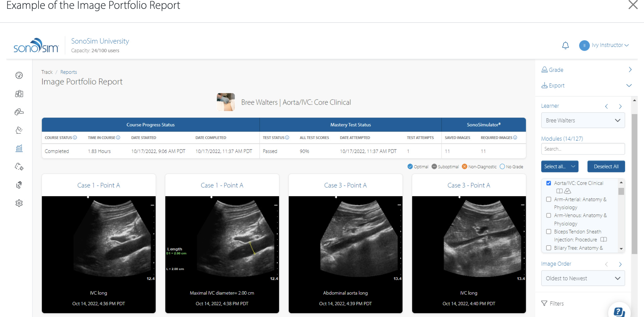The height and width of the screenshot is (317, 644).
Task: Open the reports bar chart sidebar icon
Action: (x=19, y=148)
